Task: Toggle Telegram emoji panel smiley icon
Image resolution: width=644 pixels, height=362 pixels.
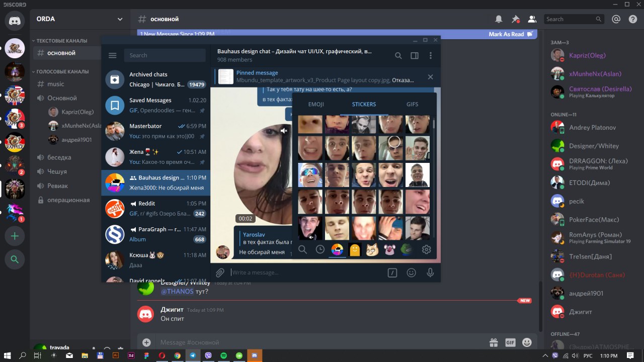Action: (411, 273)
